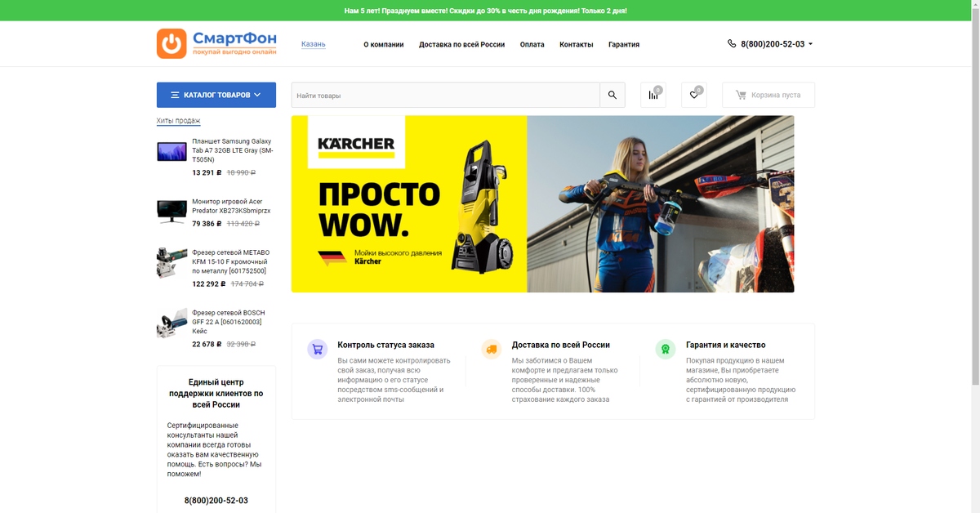This screenshot has height=513, width=980.
Task: Select the Казань city selector
Action: [314, 44]
